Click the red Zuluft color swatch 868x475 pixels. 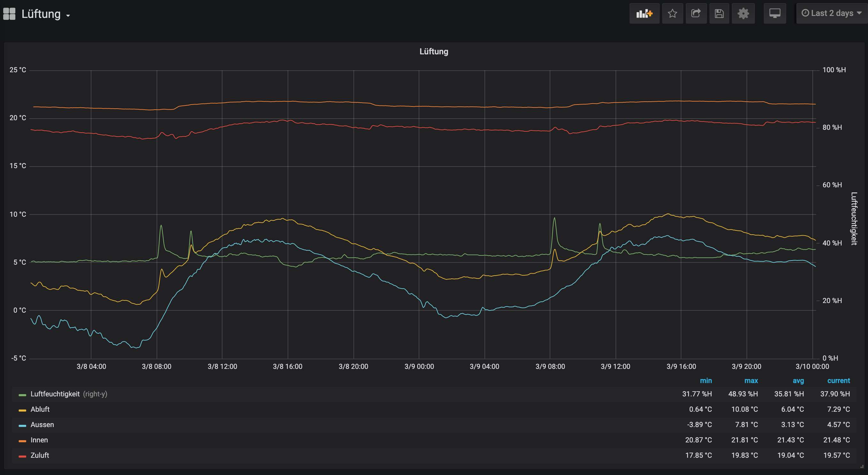coord(22,456)
